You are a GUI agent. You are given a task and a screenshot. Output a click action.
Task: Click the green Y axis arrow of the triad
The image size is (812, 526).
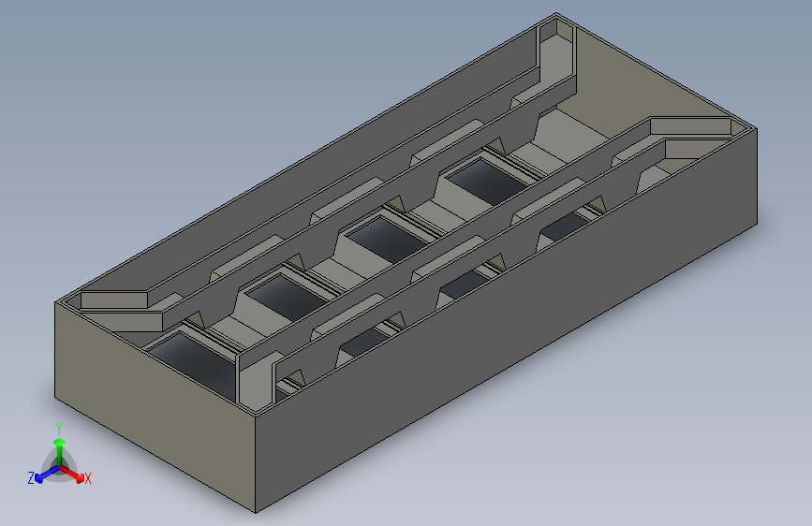pos(60,451)
